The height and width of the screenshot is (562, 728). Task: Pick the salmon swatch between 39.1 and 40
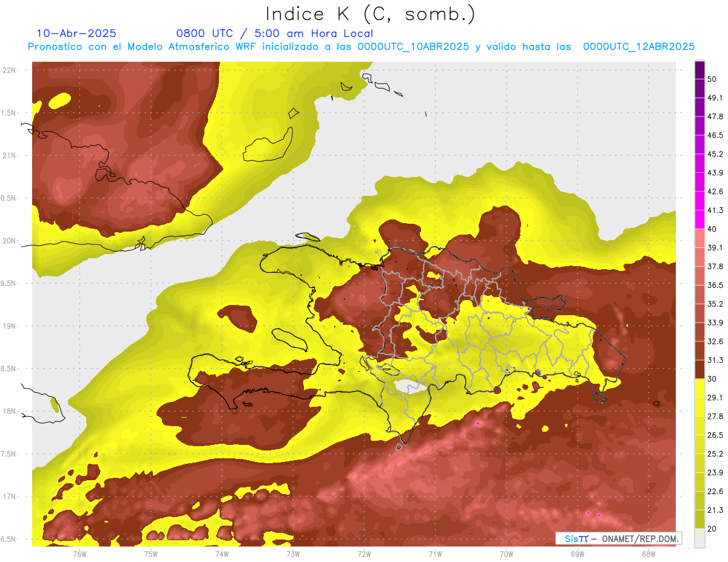click(x=699, y=238)
